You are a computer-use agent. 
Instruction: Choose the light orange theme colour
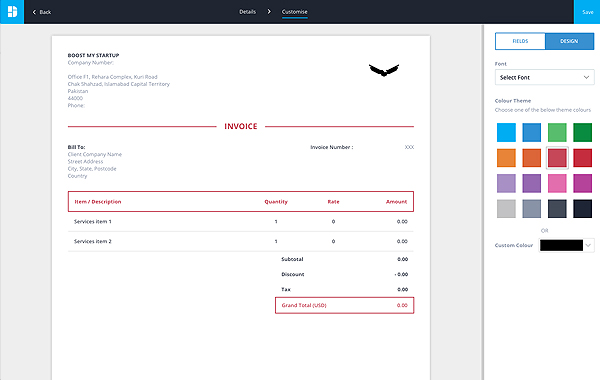[506, 158]
